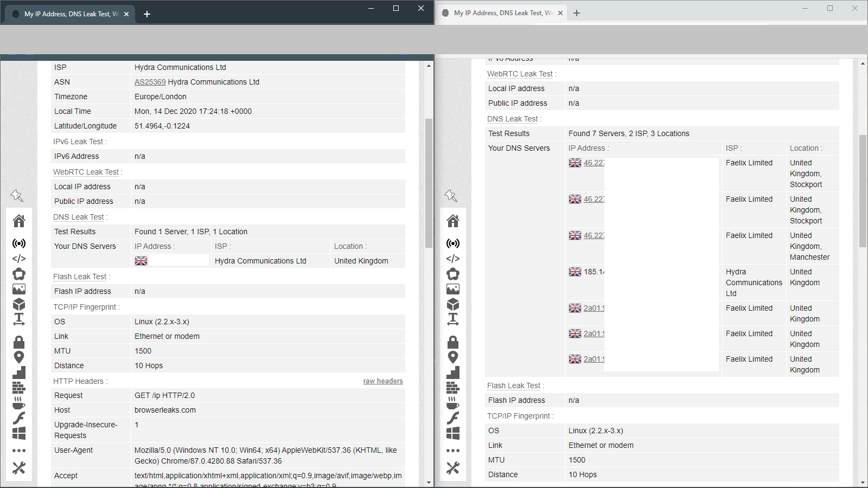The image size is (868, 488).
Task: Select the IP address broadcast icon in left window
Action: (19, 243)
